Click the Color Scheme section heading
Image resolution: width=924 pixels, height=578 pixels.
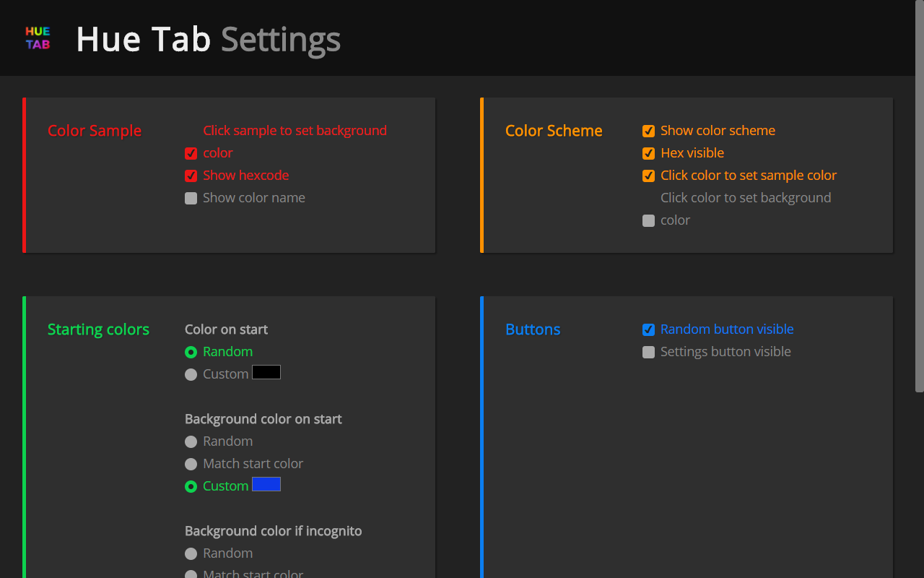(554, 131)
